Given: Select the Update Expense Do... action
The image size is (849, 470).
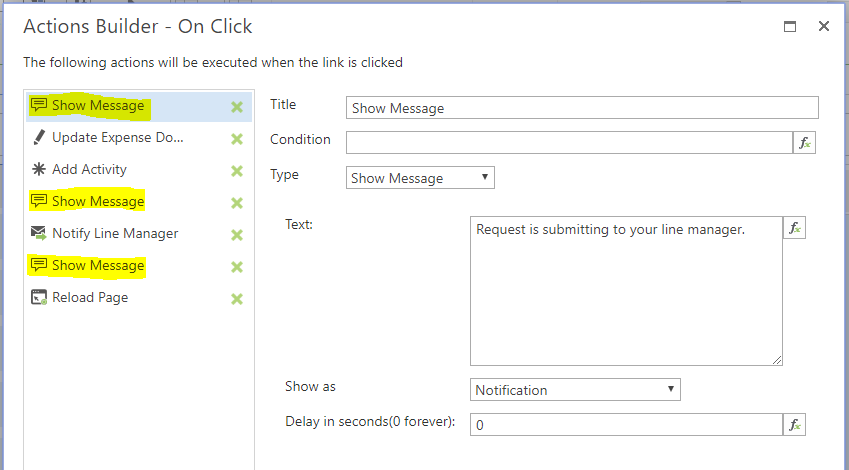Looking at the screenshot, I should pyautogui.click(x=117, y=138).
